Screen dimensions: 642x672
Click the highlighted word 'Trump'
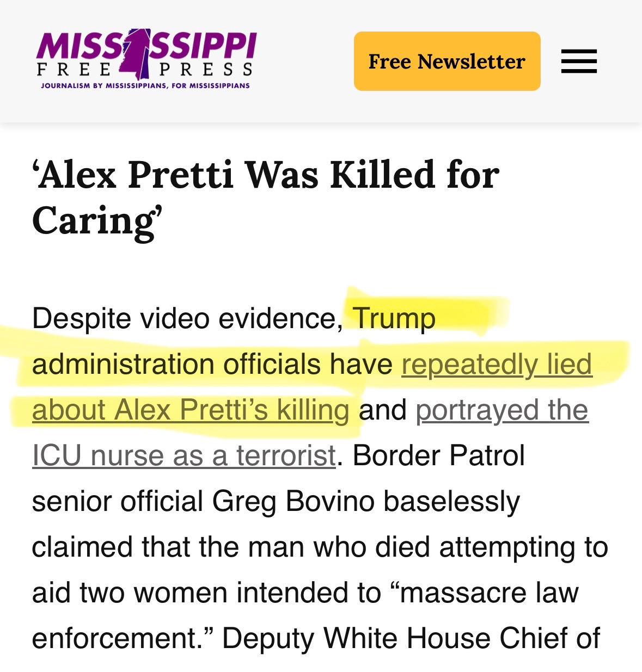394,318
